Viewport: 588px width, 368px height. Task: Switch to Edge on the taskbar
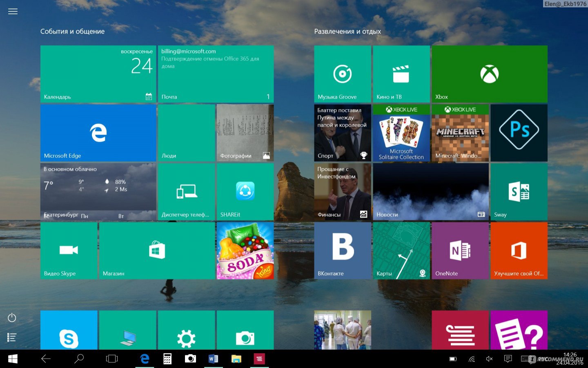(x=145, y=359)
